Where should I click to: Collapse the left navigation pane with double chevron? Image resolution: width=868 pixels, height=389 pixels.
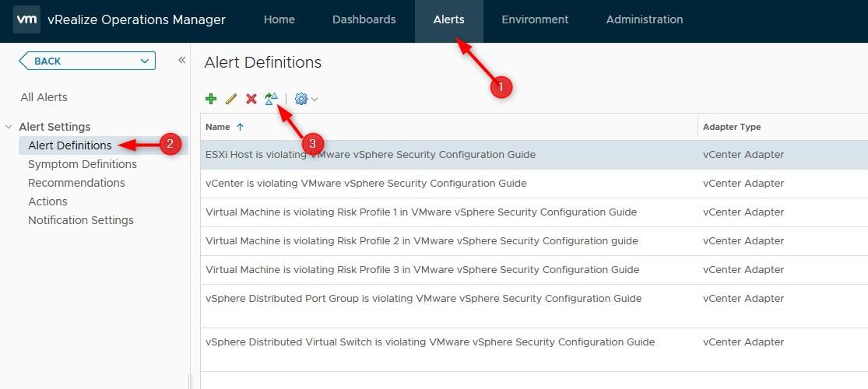tap(181, 61)
